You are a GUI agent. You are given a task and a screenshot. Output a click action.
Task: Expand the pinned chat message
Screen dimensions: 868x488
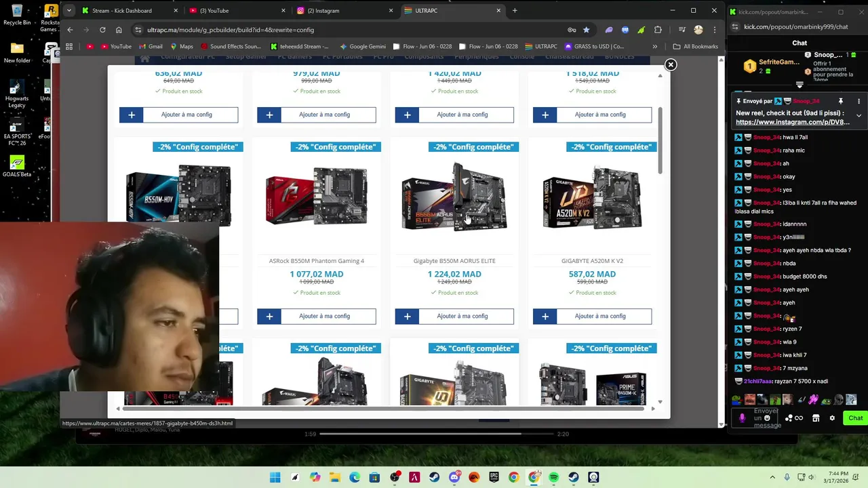click(x=859, y=115)
